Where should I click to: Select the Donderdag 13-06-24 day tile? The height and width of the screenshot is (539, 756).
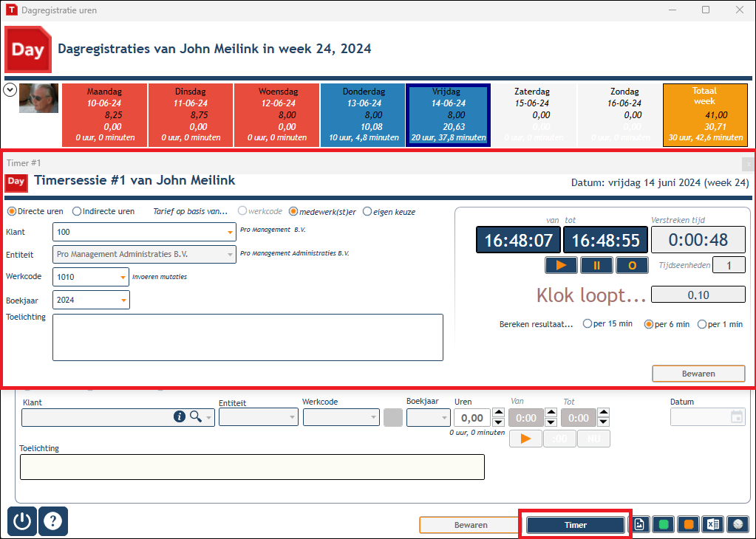click(363, 114)
